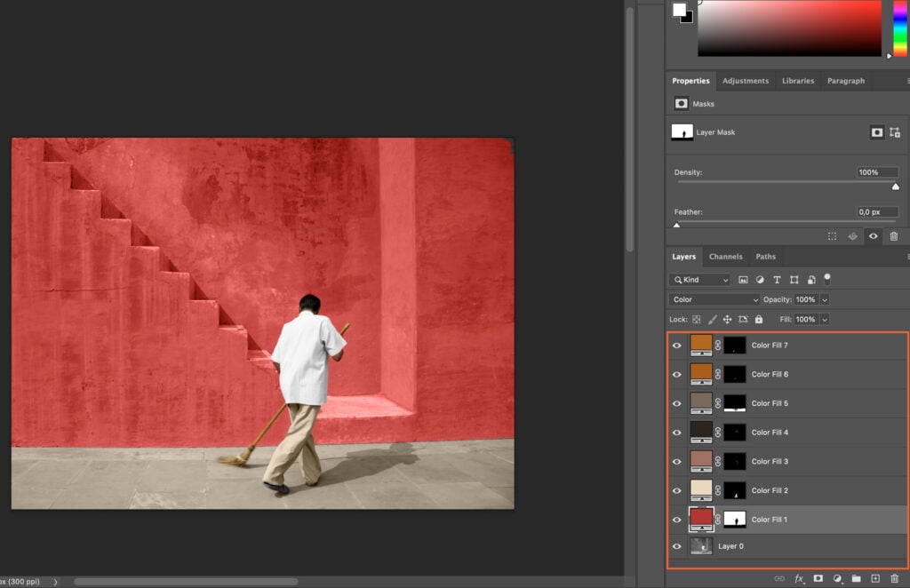This screenshot has width=910, height=588.
Task: Switch to the Channels tab
Action: click(x=726, y=257)
